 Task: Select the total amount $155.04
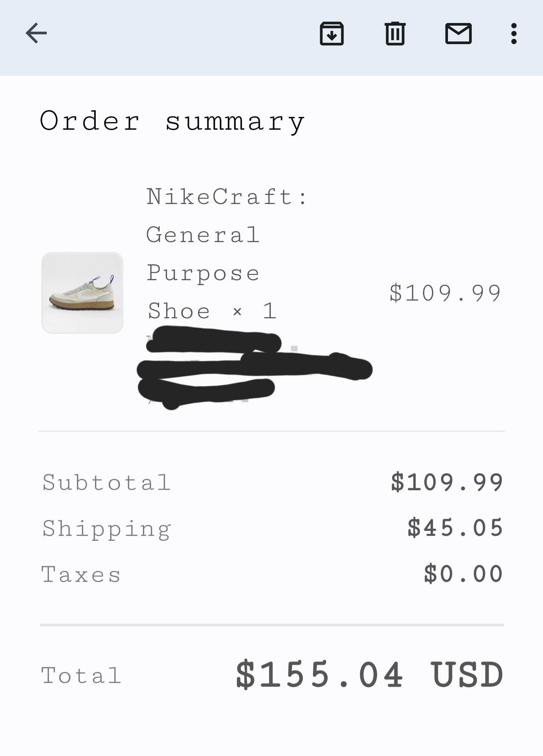pyautogui.click(x=320, y=675)
